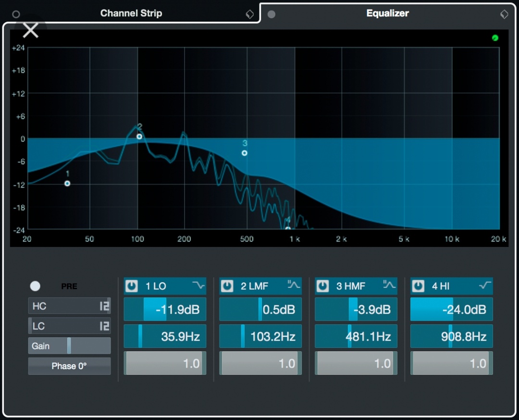Click the HC high-cut filter field
Image resolution: width=519 pixels, height=420 pixels.
[69, 306]
